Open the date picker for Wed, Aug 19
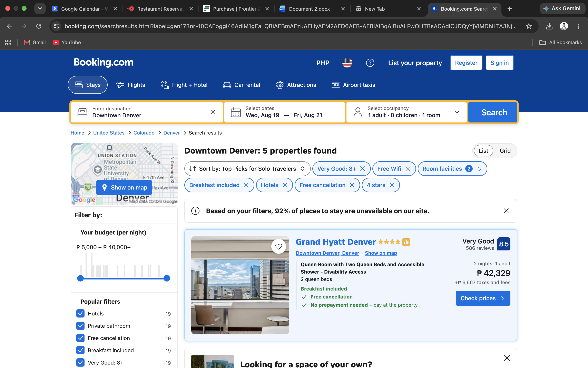 tap(262, 115)
